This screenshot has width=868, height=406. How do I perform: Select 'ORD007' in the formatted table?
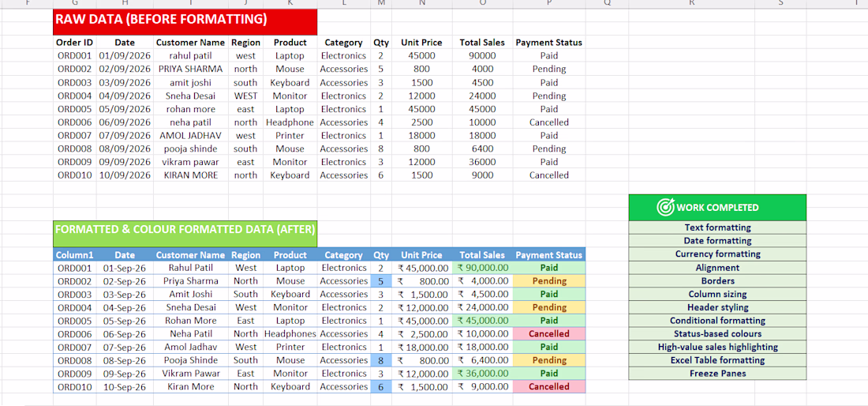(75, 348)
